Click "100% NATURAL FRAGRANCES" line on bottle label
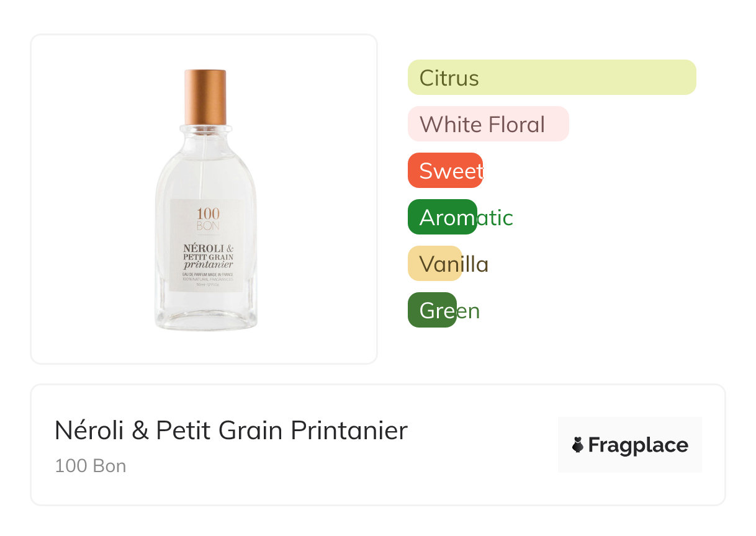 pos(207,279)
